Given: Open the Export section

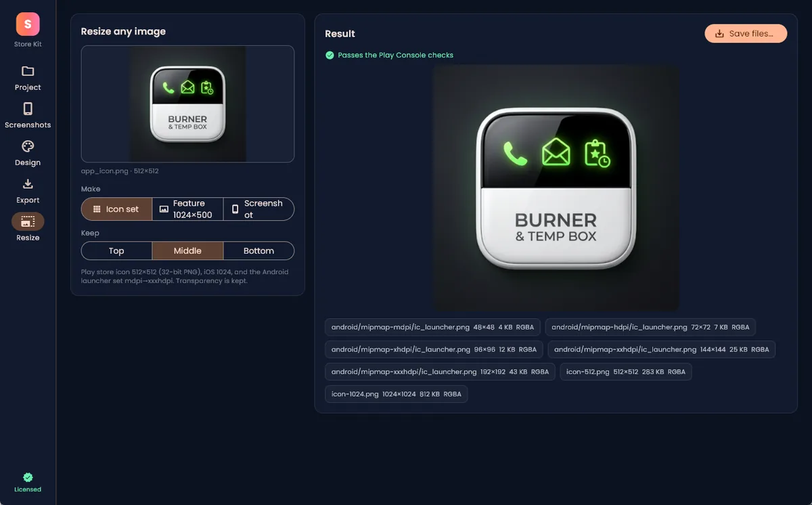Looking at the screenshot, I should 28,191.
